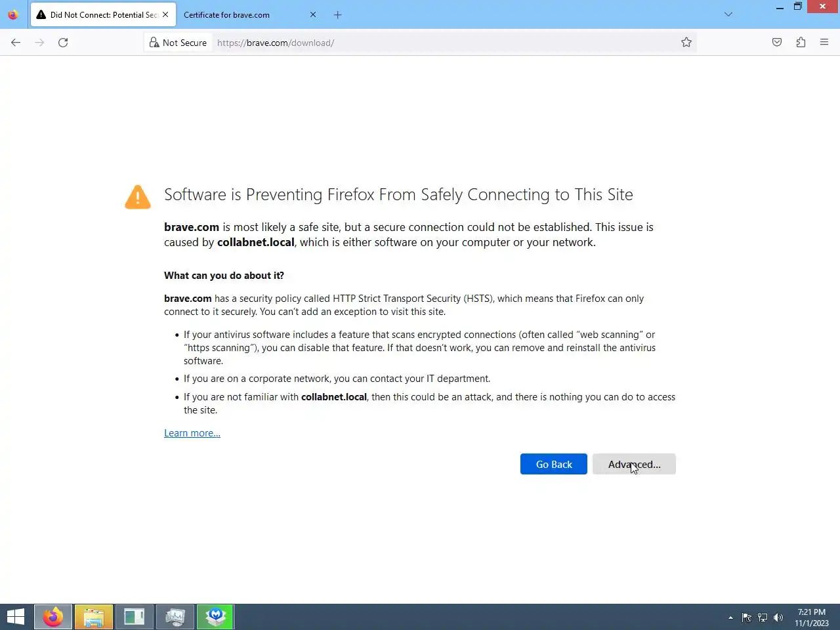Click the Firefox taskbar icon
Viewport: 840px width, 630px height.
pyautogui.click(x=53, y=617)
